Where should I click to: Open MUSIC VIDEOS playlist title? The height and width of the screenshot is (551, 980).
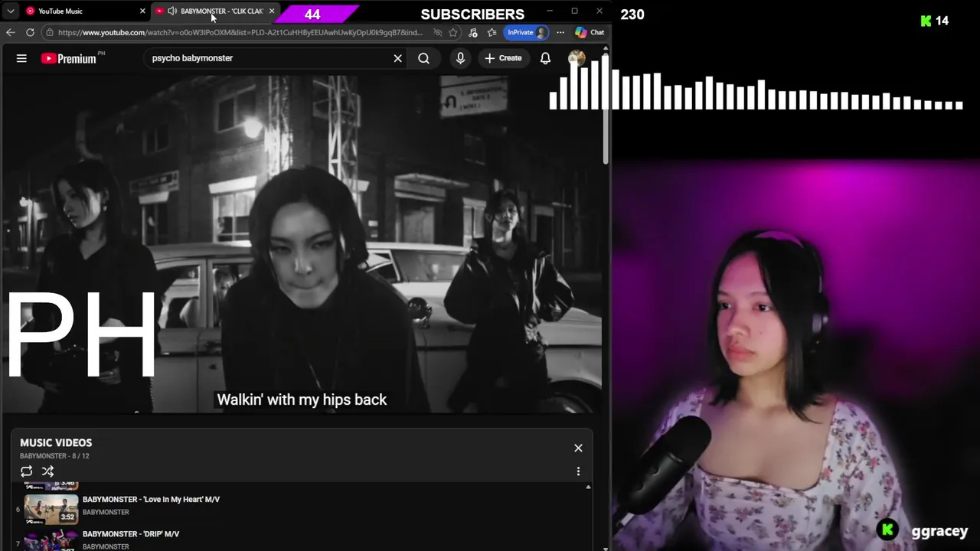point(56,442)
